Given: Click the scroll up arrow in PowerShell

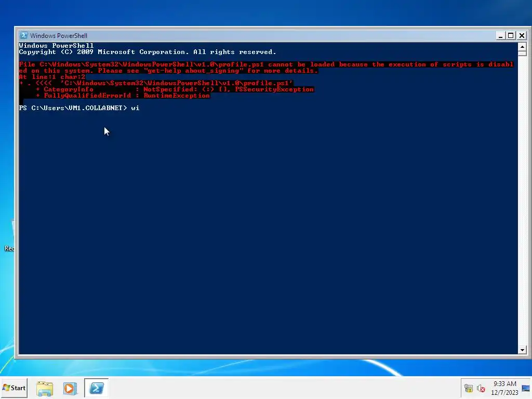Looking at the screenshot, I should 522,46.
